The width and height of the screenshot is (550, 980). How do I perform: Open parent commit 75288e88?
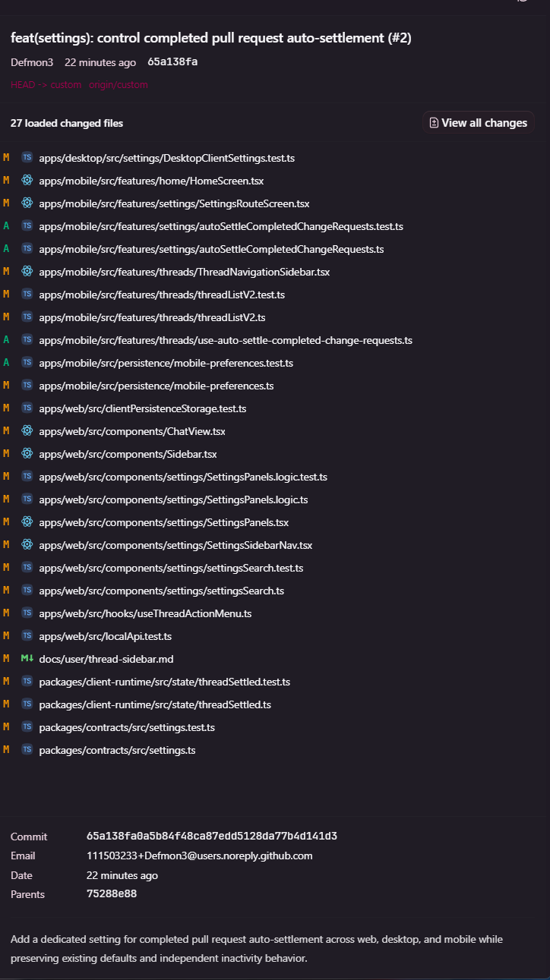tap(112, 894)
